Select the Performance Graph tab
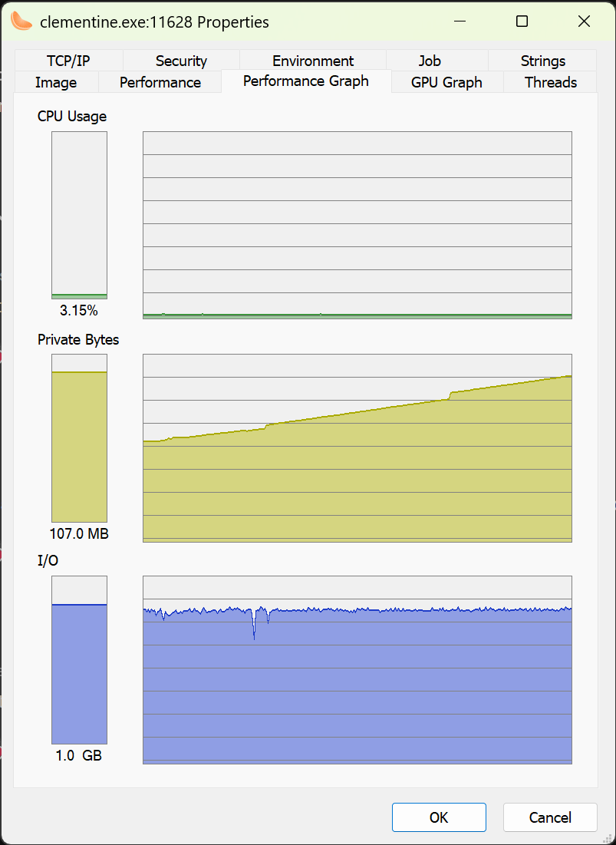The width and height of the screenshot is (616, 845). [x=306, y=81]
